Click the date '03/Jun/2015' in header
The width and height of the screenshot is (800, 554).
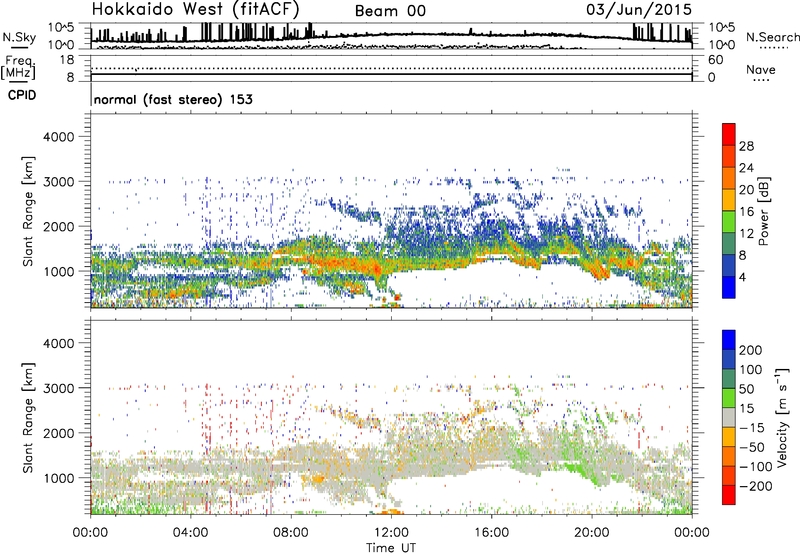tap(639, 10)
